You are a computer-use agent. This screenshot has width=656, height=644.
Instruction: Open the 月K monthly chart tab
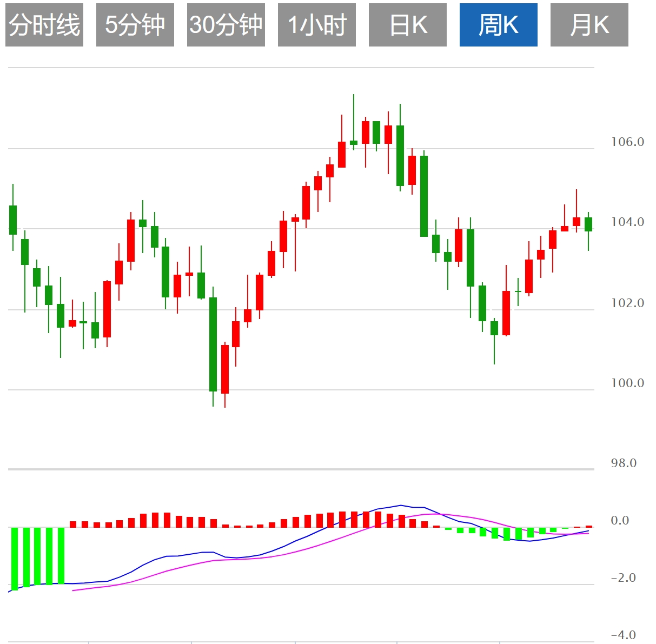(589, 25)
